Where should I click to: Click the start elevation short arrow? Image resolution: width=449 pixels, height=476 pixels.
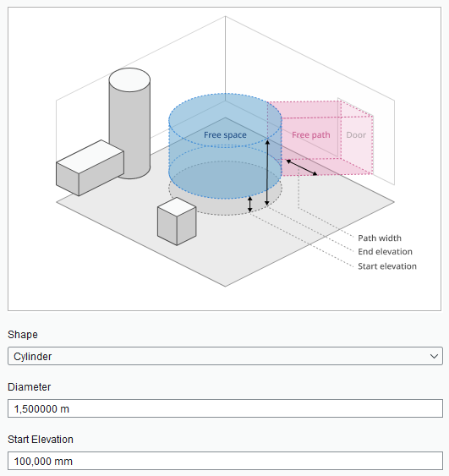tap(249, 205)
